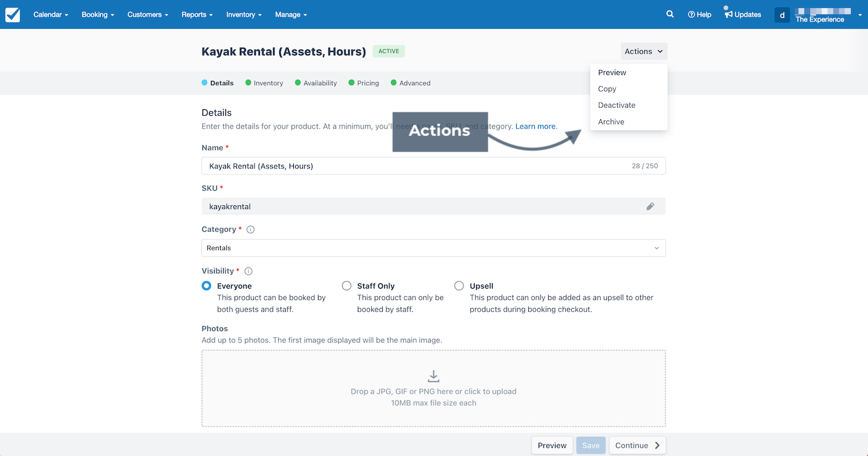This screenshot has height=456, width=868.
Task: Switch to the Inventory step tab
Action: tap(264, 83)
